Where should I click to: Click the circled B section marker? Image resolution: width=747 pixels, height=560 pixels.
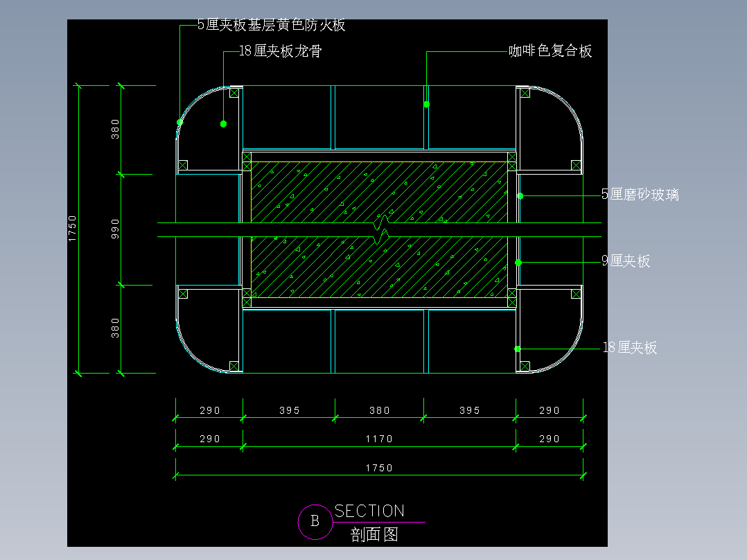(315, 521)
